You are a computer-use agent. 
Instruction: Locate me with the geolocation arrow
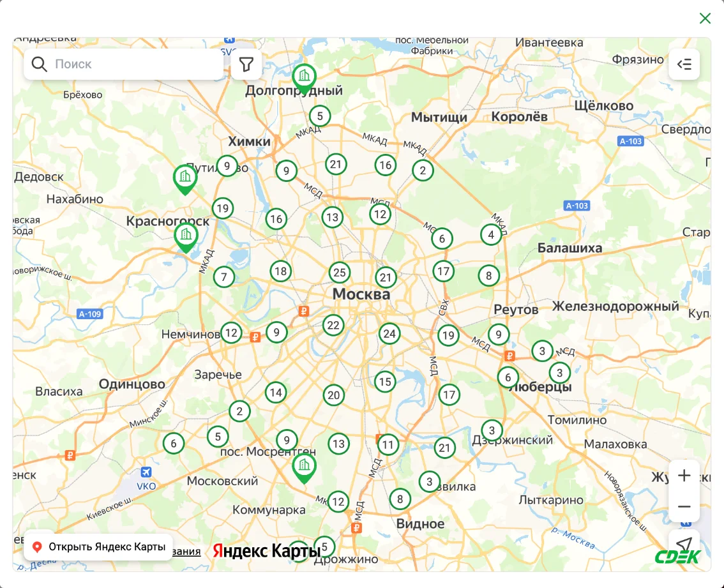[684, 544]
